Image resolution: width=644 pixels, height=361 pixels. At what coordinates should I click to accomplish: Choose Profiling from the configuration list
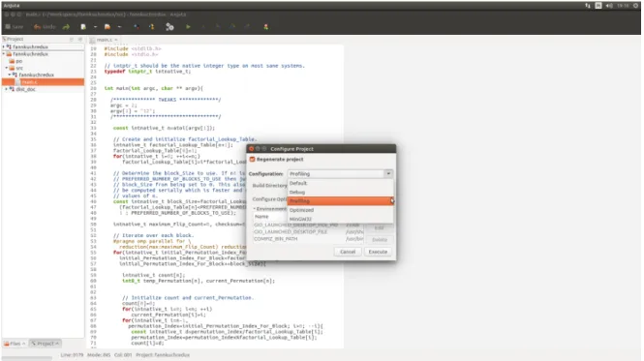tap(341, 201)
